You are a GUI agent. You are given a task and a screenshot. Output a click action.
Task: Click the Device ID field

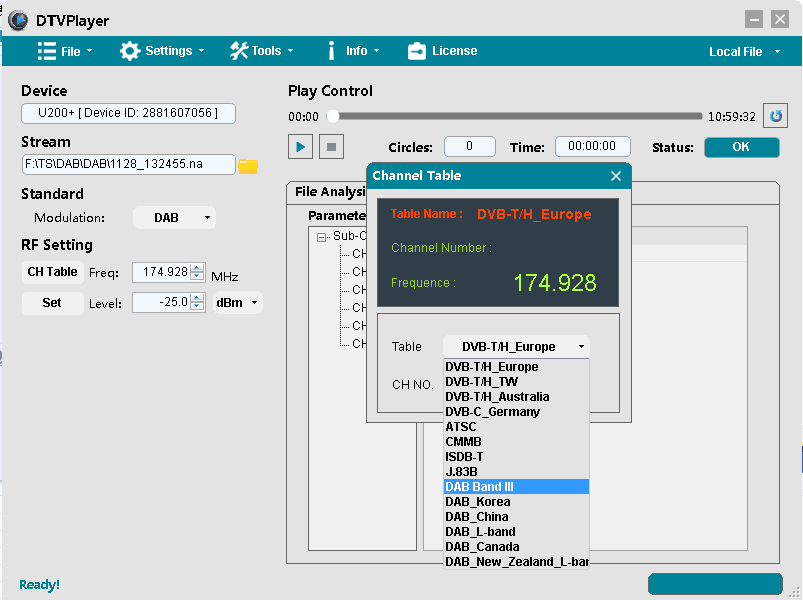click(x=129, y=113)
